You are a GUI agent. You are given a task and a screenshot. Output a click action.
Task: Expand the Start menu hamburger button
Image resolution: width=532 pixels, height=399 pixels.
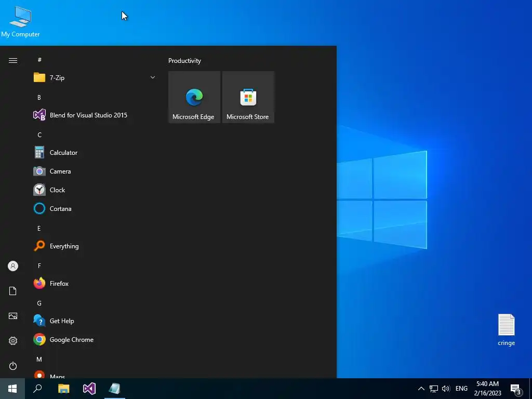13,60
